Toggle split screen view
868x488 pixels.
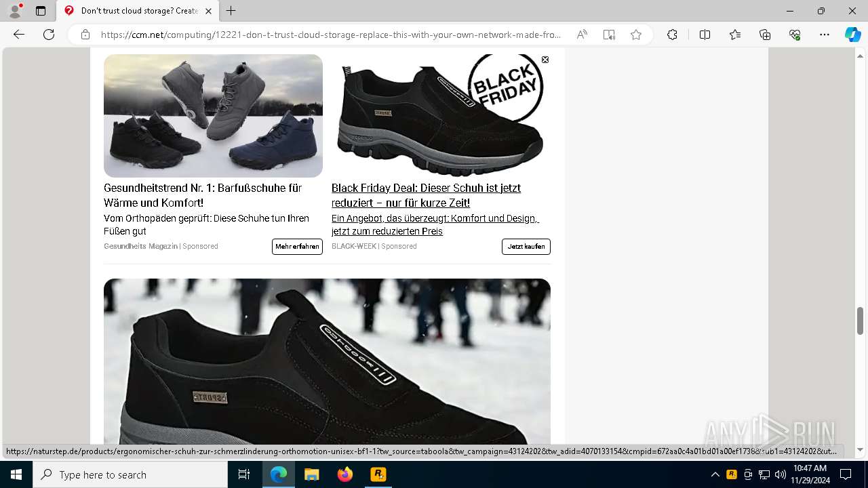pyautogui.click(x=705, y=35)
